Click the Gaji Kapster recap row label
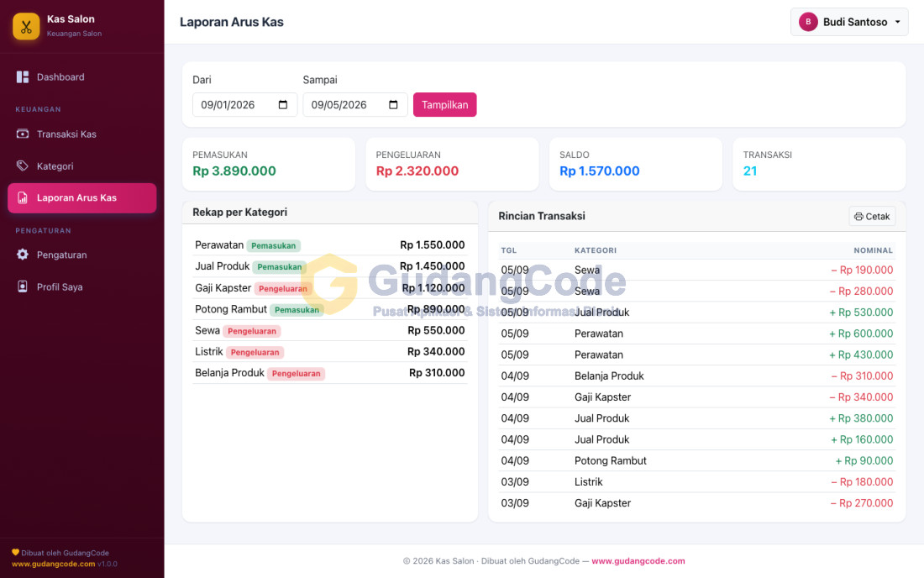 click(223, 288)
